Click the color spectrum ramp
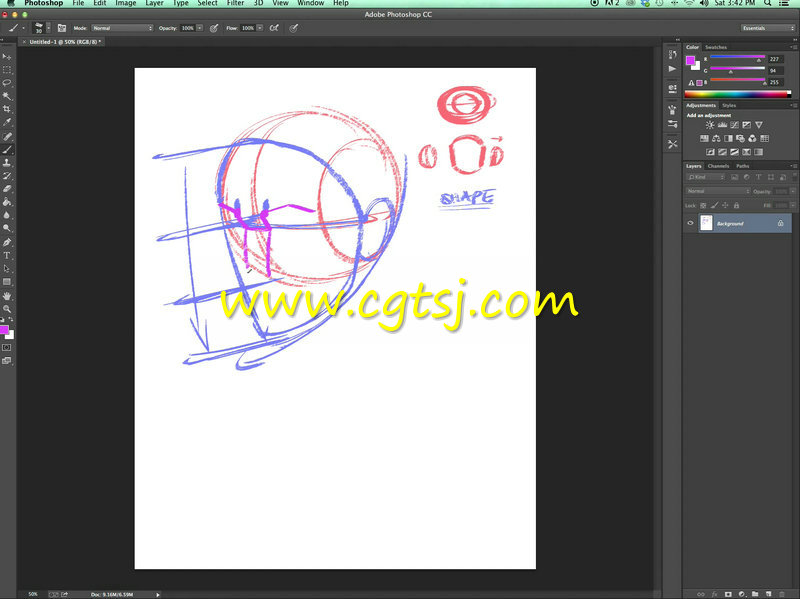Image resolution: width=800 pixels, height=599 pixels. point(737,94)
